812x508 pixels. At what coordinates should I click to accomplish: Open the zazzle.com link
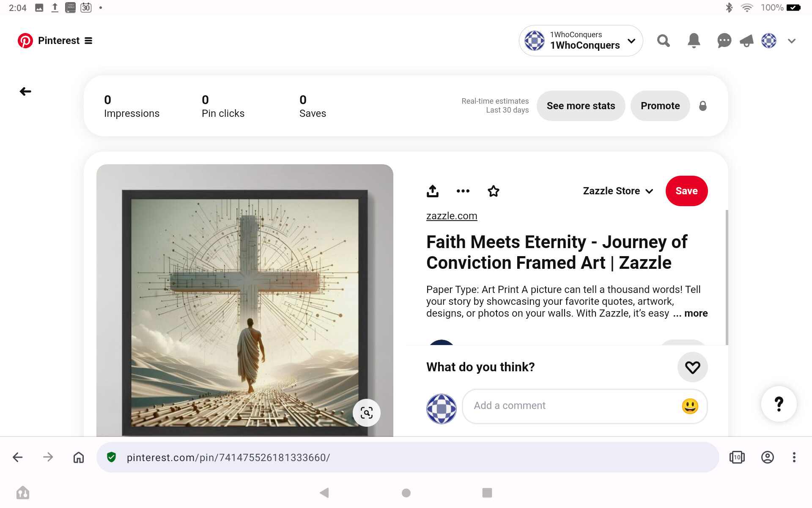point(452,216)
